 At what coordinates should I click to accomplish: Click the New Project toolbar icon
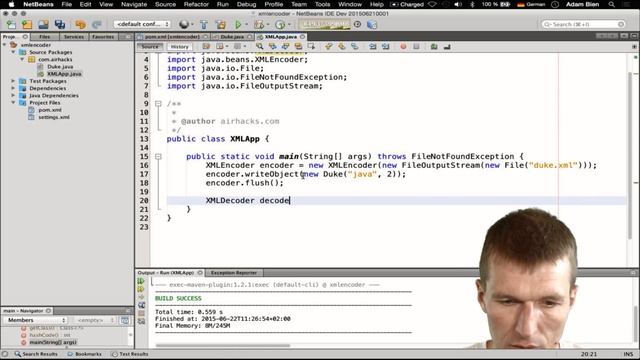27,24
